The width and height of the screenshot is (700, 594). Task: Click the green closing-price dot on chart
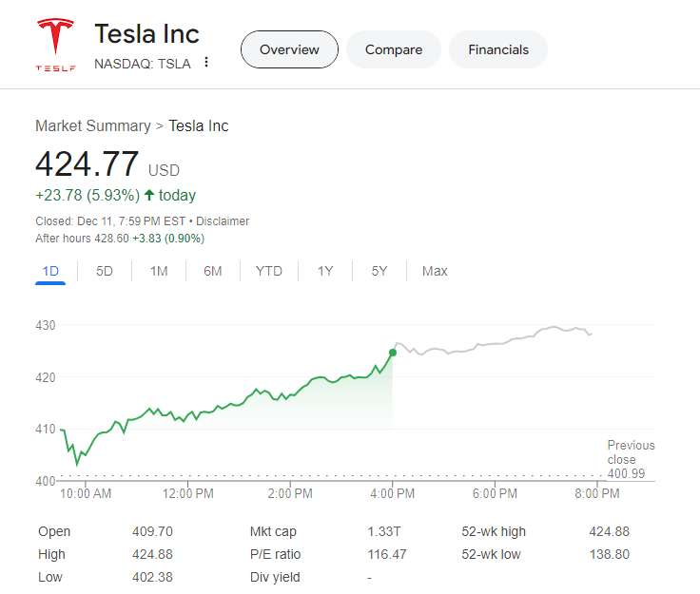pyautogui.click(x=393, y=353)
